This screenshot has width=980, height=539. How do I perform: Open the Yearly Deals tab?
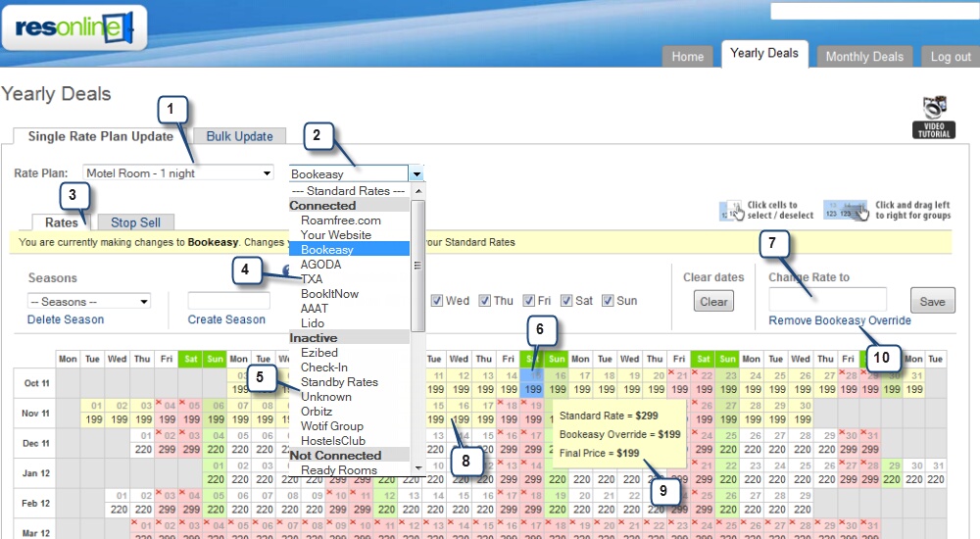764,54
